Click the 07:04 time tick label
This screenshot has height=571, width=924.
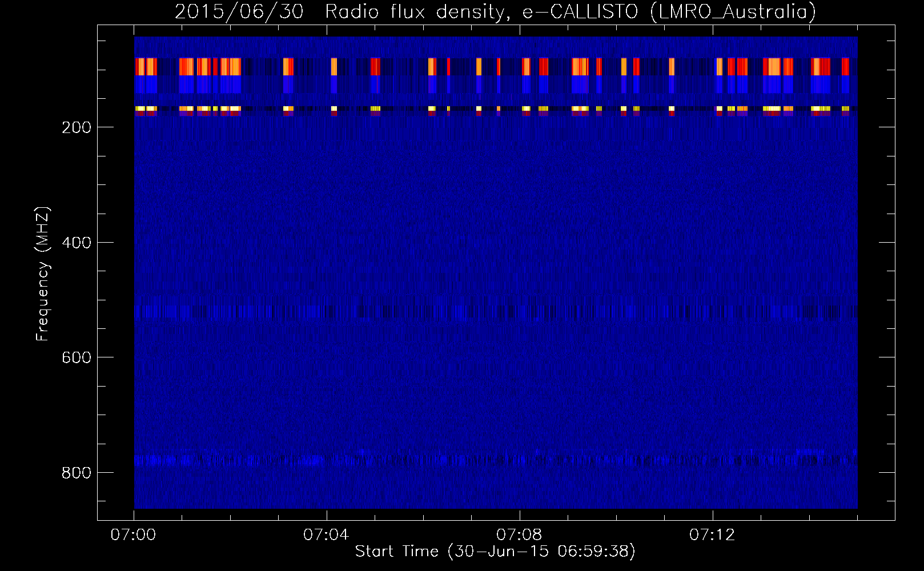326,534
